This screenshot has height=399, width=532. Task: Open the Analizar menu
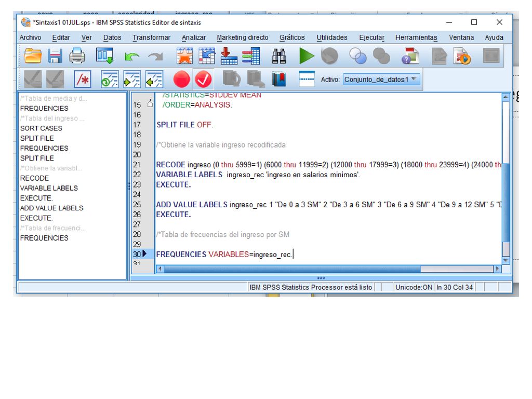[194, 37]
